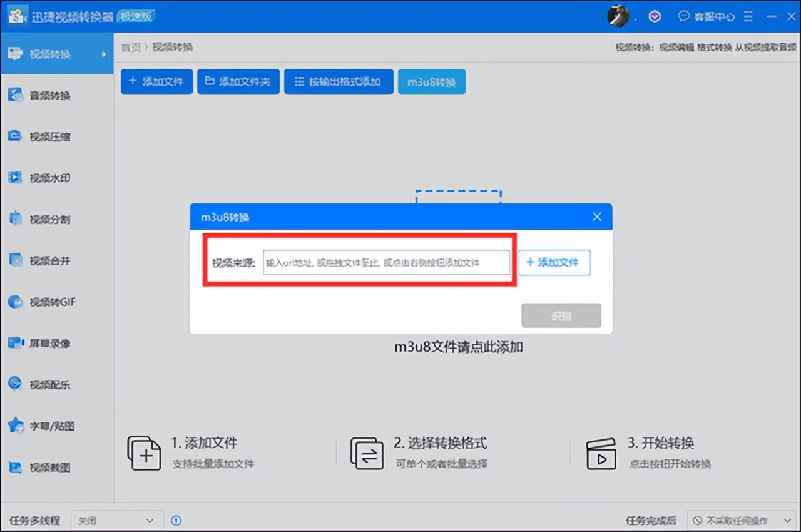Open the 视频截图 tool
The image size is (801, 532).
[x=38, y=467]
